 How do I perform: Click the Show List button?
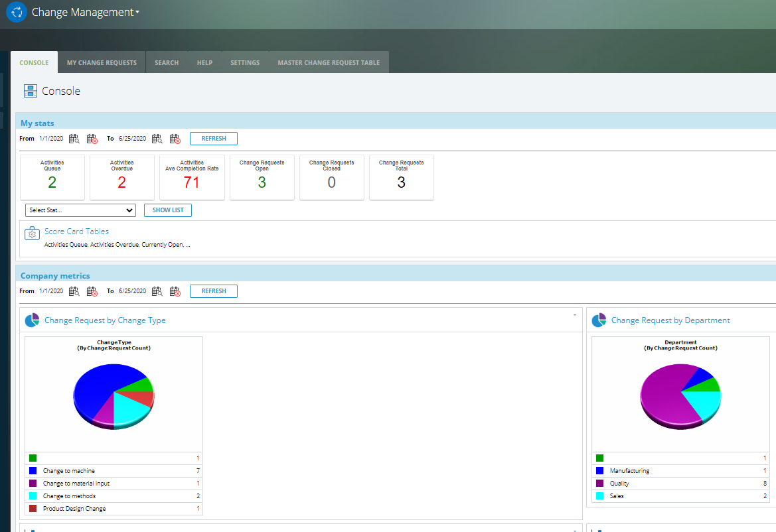pyautogui.click(x=168, y=210)
